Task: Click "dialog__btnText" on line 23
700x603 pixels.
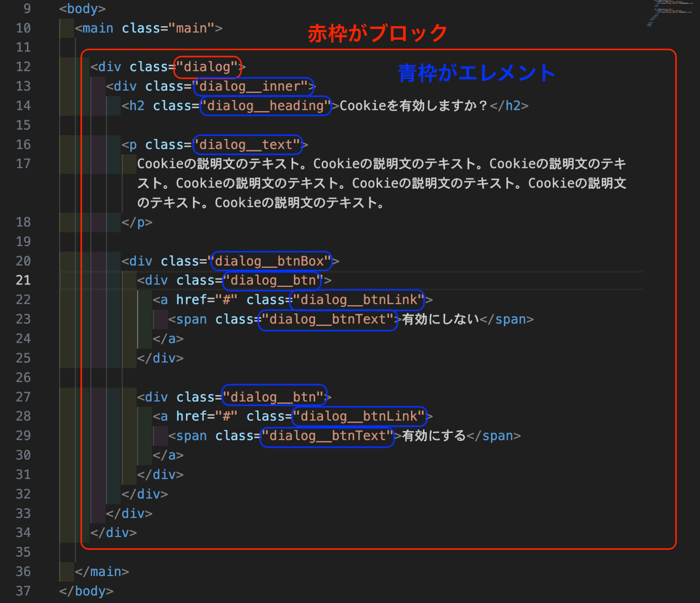Action: click(327, 319)
